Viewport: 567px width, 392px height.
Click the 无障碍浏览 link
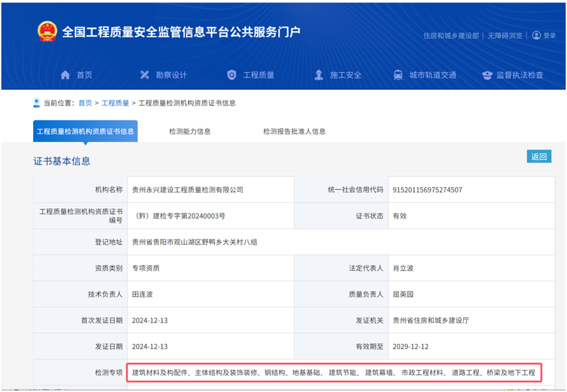pyautogui.click(x=505, y=36)
